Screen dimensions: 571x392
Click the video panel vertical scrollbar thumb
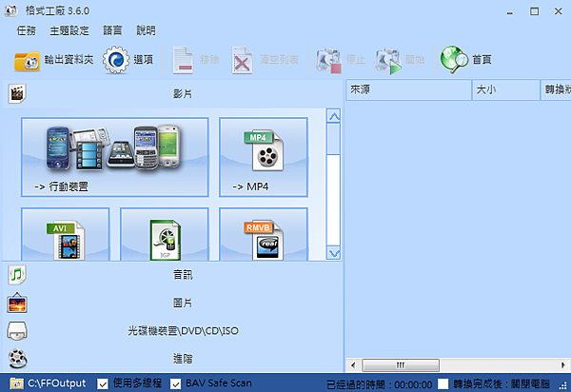coord(334,139)
